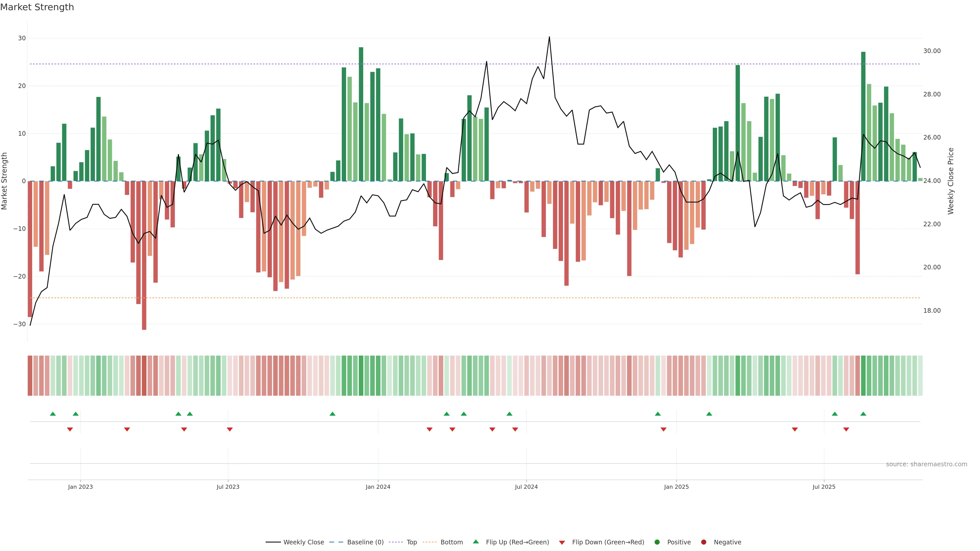Image resolution: width=980 pixels, height=551 pixels.
Task: Click the last green flip-up triangle marker
Action: [x=863, y=414]
